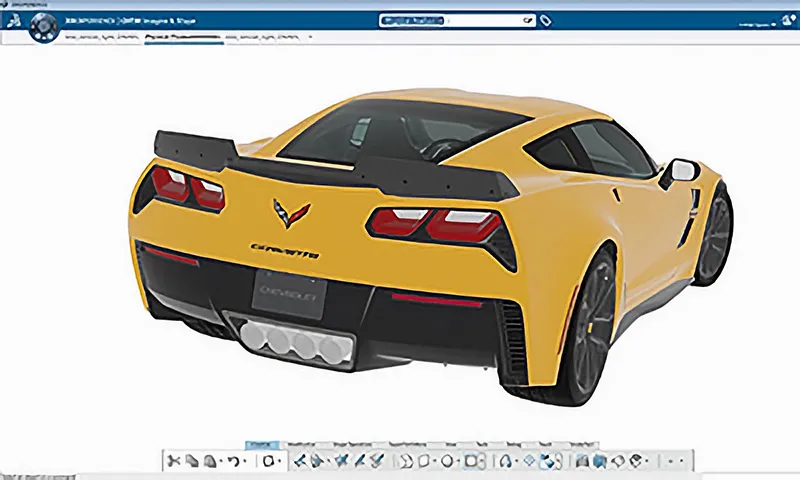Image resolution: width=800 pixels, height=480 pixels.
Task: Click the 3DEXPERIENCE compass icon
Action: pyautogui.click(x=41, y=28)
